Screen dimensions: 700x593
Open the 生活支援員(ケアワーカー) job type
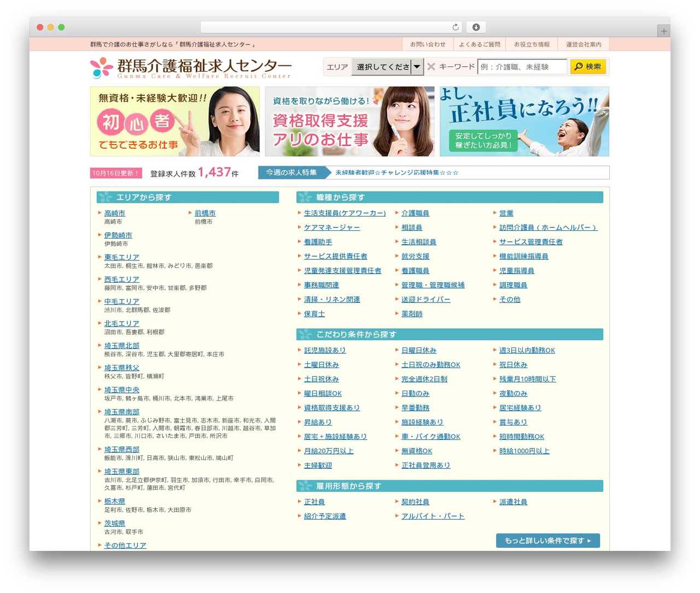coord(345,213)
